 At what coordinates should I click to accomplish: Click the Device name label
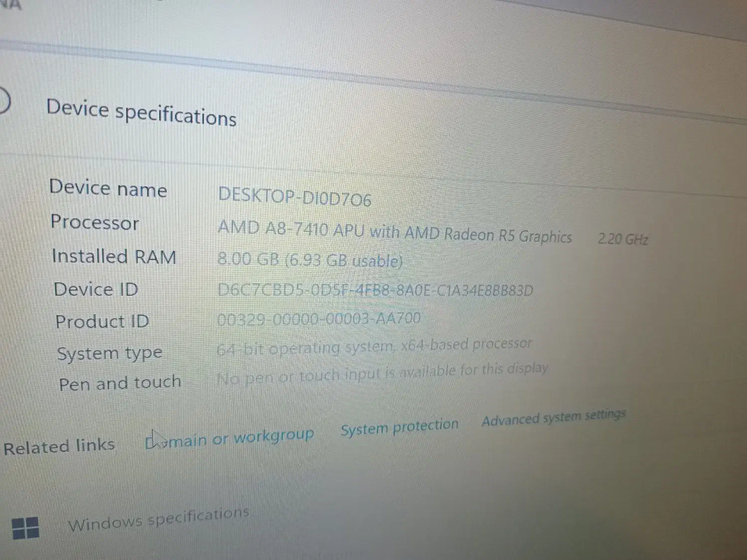tap(108, 188)
